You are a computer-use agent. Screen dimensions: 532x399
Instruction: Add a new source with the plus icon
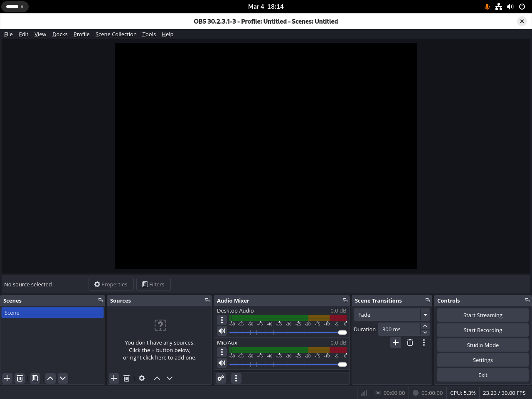click(x=114, y=378)
